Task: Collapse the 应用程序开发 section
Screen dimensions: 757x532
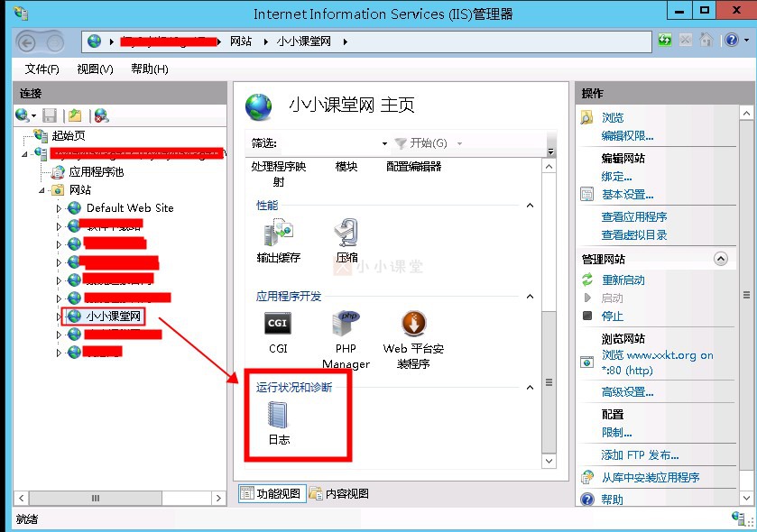Action: point(530,296)
